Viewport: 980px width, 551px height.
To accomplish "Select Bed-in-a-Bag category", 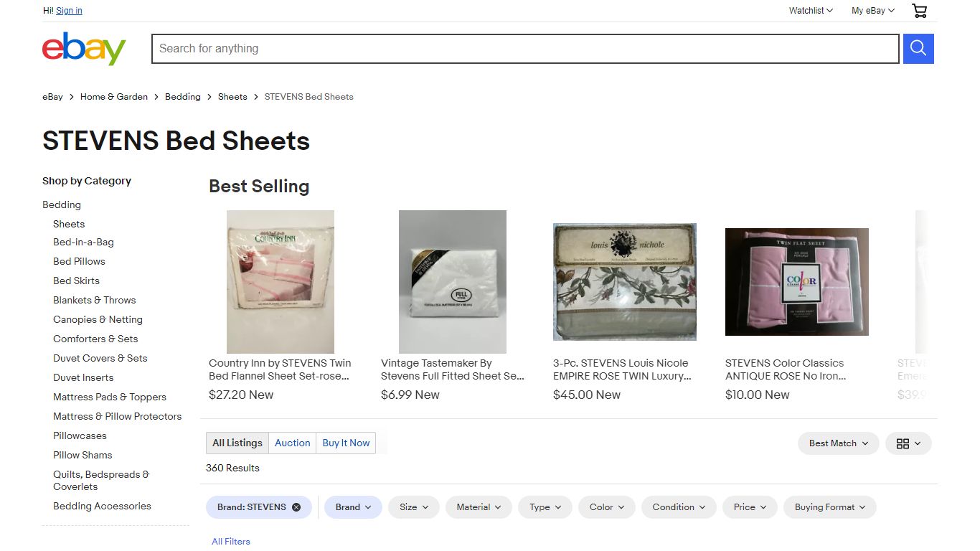I will [x=83, y=242].
